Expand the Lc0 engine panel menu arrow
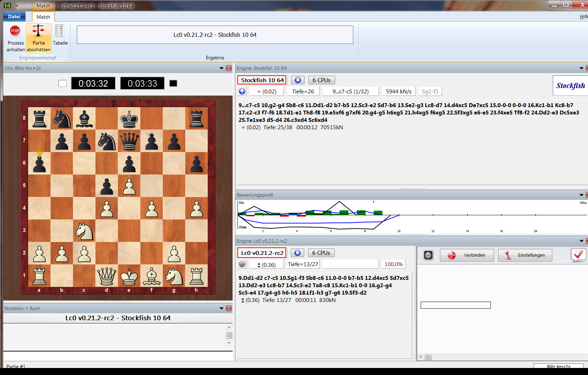The width and height of the screenshot is (588, 375). [x=581, y=241]
